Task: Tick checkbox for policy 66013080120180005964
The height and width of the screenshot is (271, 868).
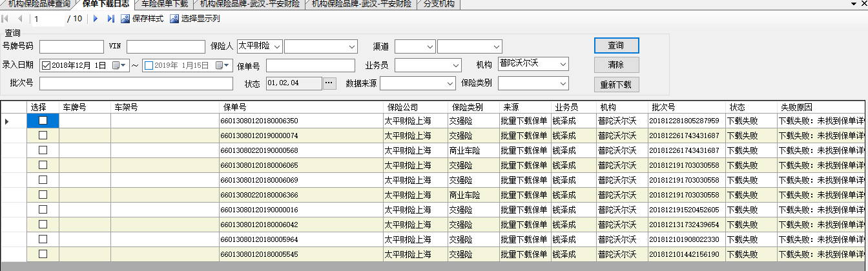Action: (43, 239)
